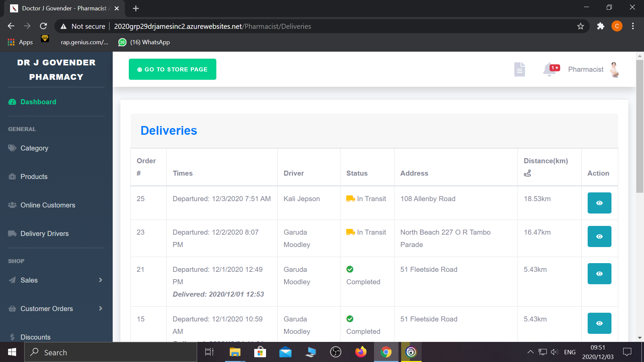
Task: Bookmark this page with star icon
Action: click(581, 26)
